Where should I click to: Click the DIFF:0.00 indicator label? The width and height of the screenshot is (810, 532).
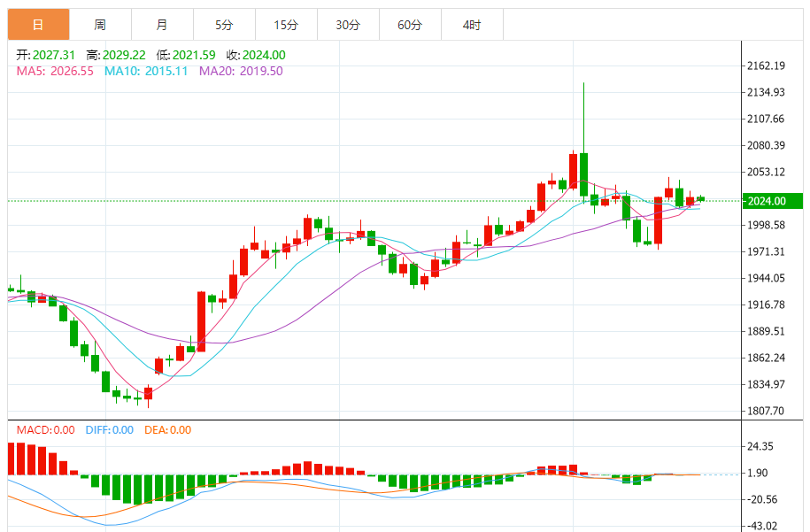[110, 429]
